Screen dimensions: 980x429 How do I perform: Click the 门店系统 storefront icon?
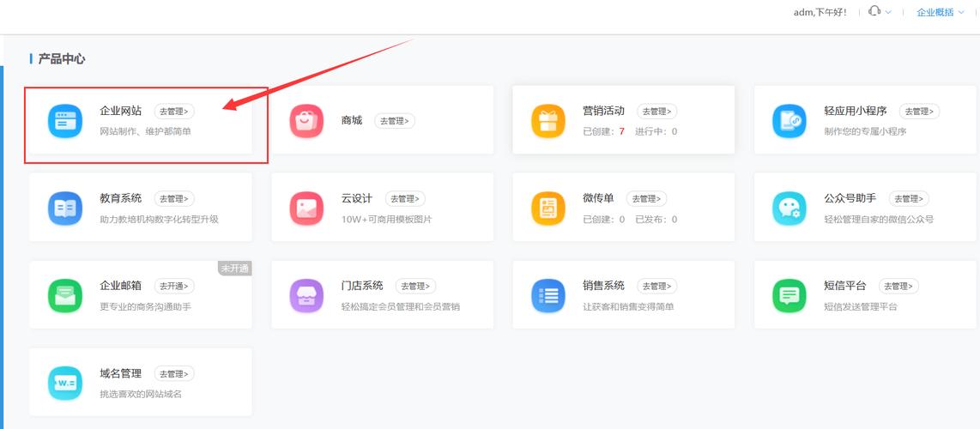coord(306,296)
